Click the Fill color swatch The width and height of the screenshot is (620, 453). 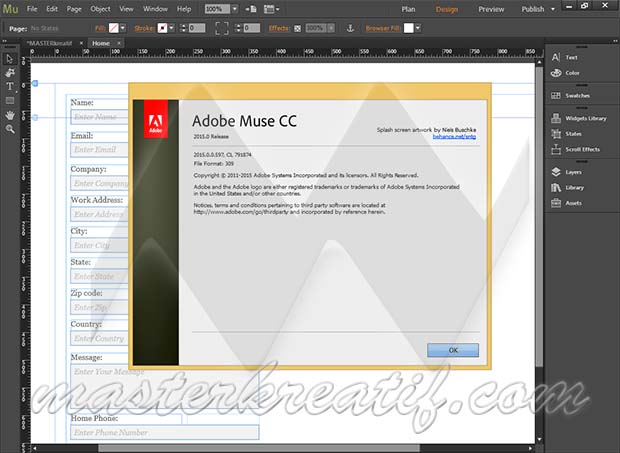[x=113, y=28]
